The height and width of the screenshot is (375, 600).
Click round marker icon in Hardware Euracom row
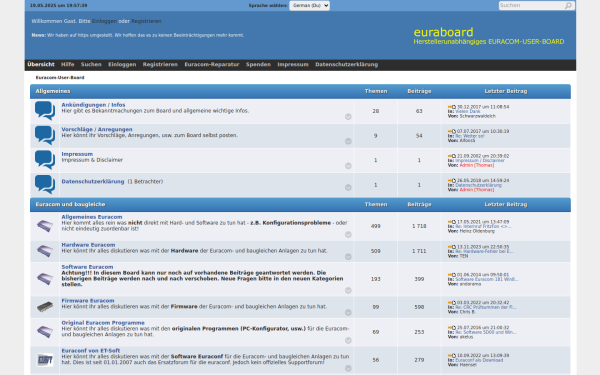[x=348, y=256]
